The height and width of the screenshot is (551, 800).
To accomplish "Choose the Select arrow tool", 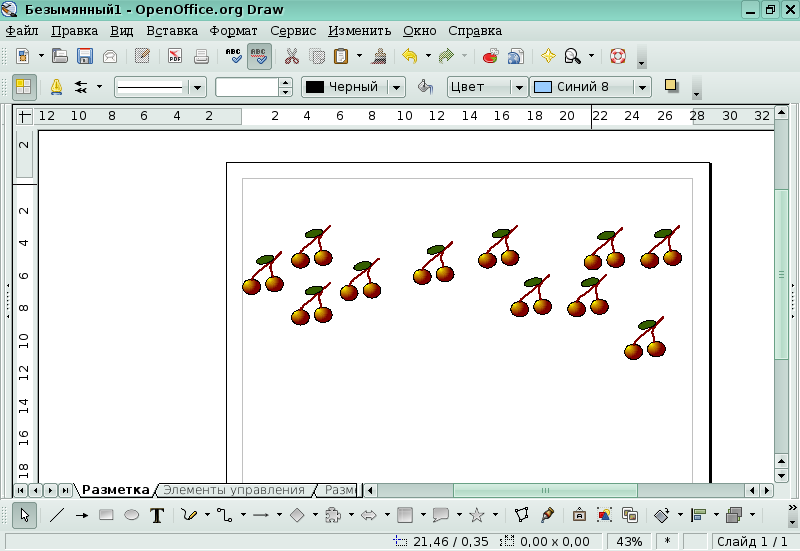I will coord(24,515).
